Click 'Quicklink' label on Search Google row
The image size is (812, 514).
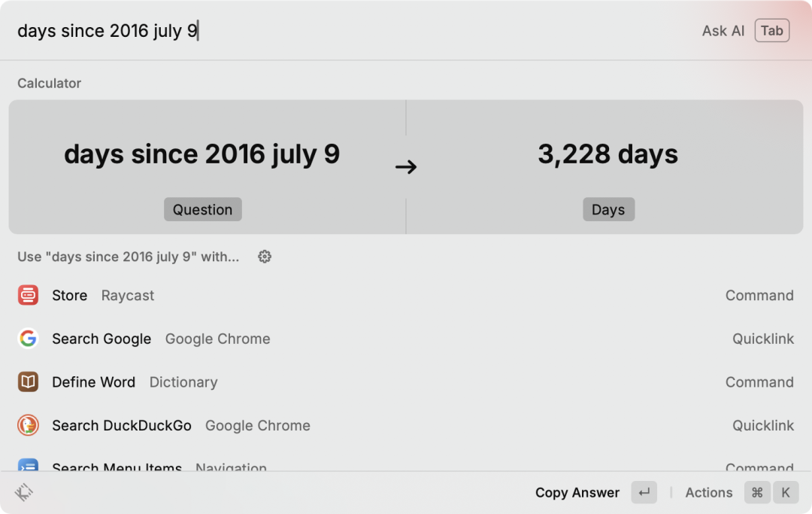pyautogui.click(x=763, y=339)
